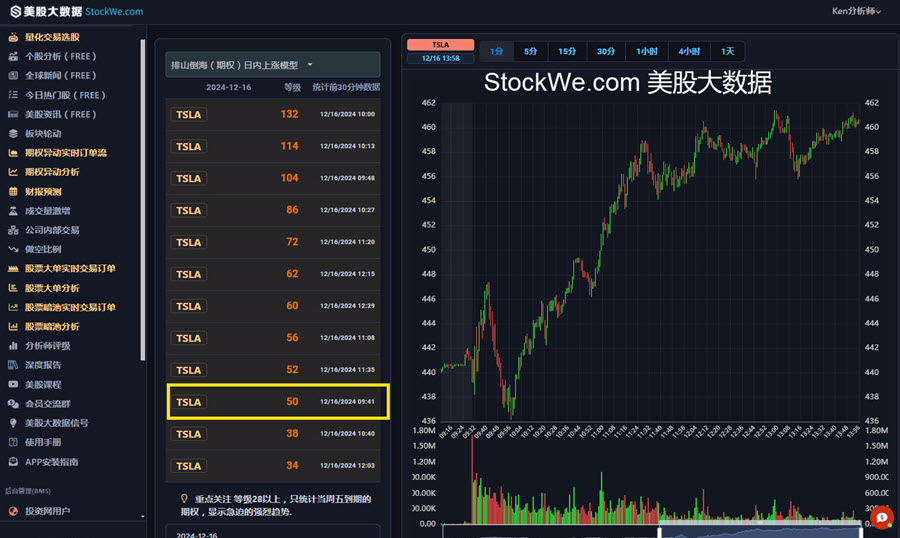900x538 pixels.
Task: Click the 期权异动实时订单流 chart icon
Action: click(13, 153)
